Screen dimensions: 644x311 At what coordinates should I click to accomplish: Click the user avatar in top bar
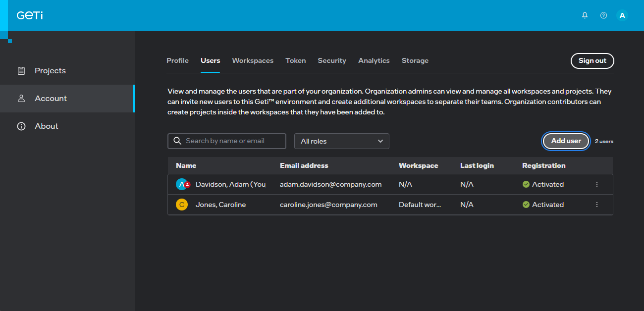[x=622, y=15]
